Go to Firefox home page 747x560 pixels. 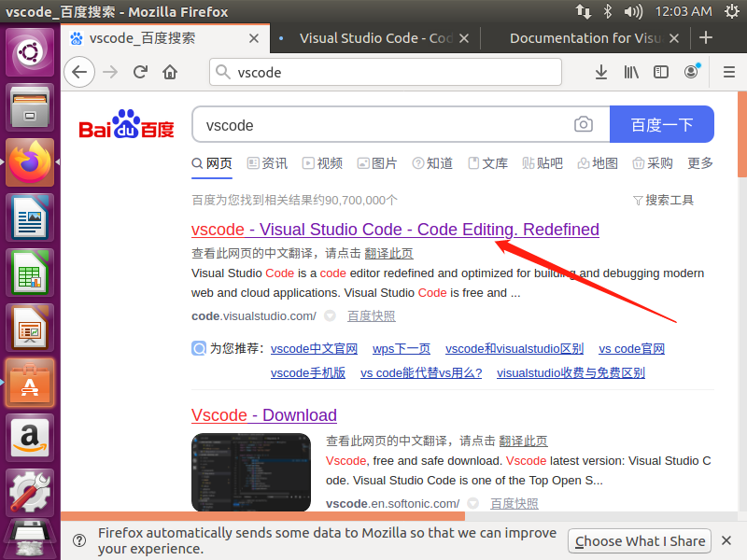coord(170,73)
